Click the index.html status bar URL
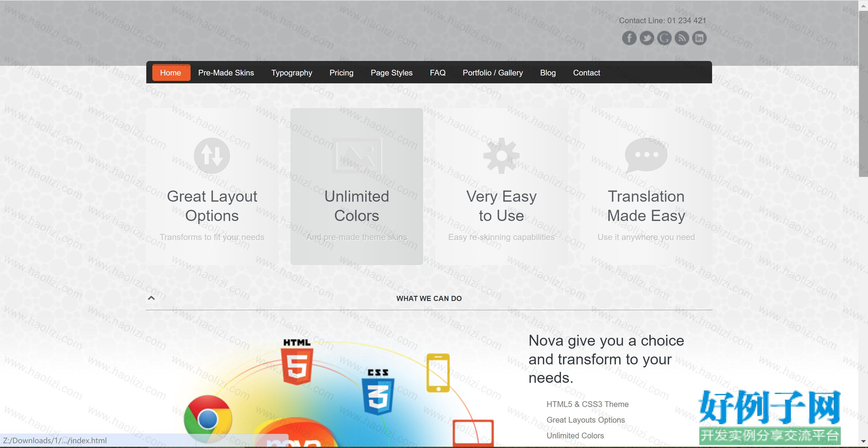Screen dimensions: 868x448 [x=55, y=440]
